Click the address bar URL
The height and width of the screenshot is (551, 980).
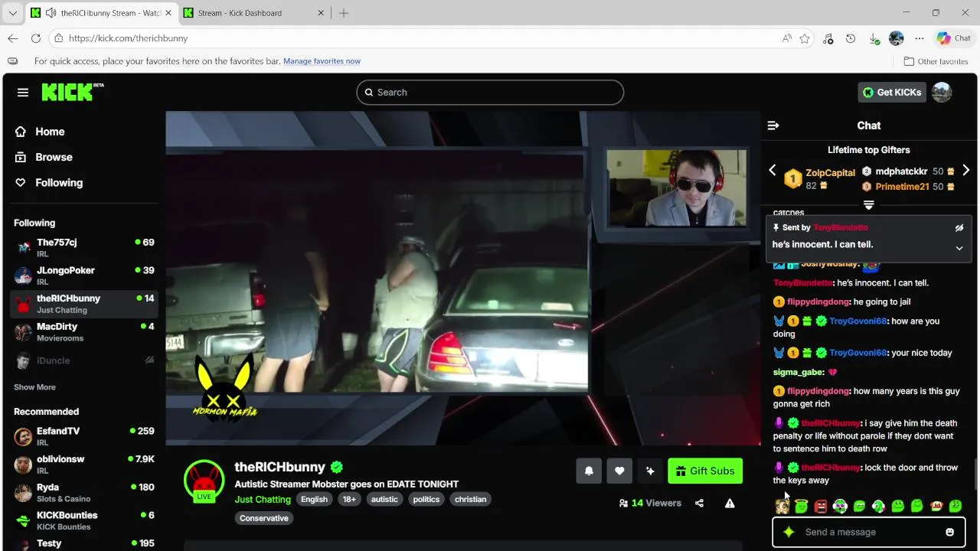128,38
